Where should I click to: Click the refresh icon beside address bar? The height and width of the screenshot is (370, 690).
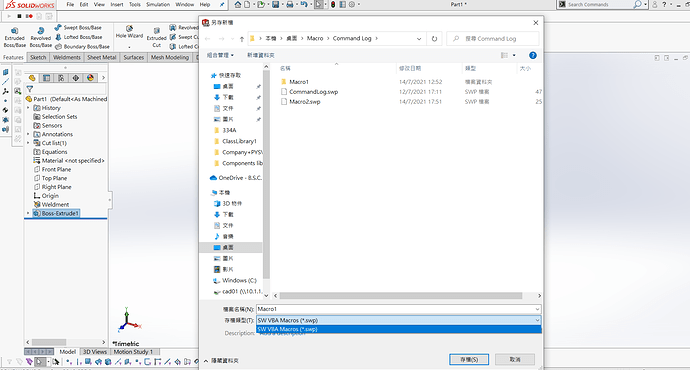click(434, 39)
